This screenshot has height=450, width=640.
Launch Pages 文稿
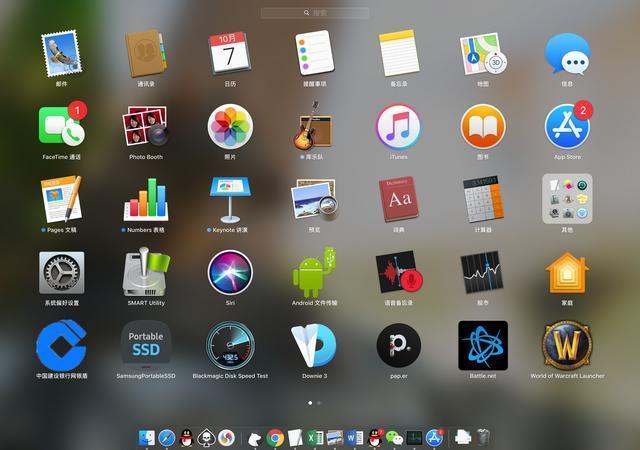pyautogui.click(x=62, y=199)
